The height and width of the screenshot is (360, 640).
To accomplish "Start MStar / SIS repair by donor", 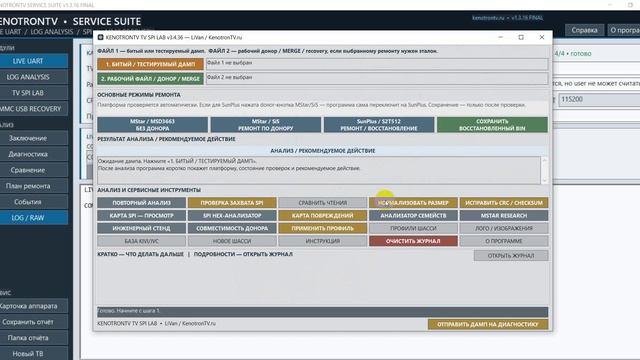I will (x=266, y=124).
